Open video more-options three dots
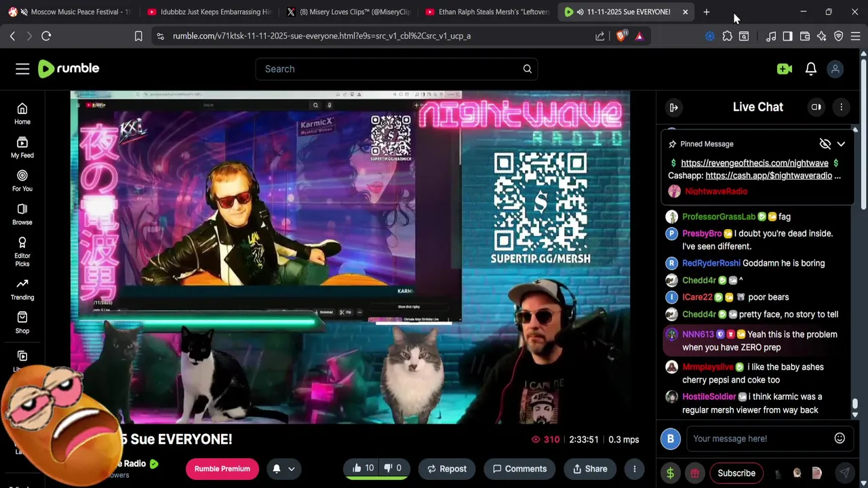This screenshot has height=488, width=868. click(635, 468)
